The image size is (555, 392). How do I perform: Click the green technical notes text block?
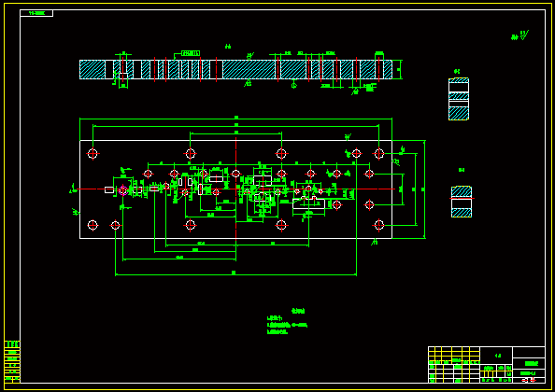point(287,321)
